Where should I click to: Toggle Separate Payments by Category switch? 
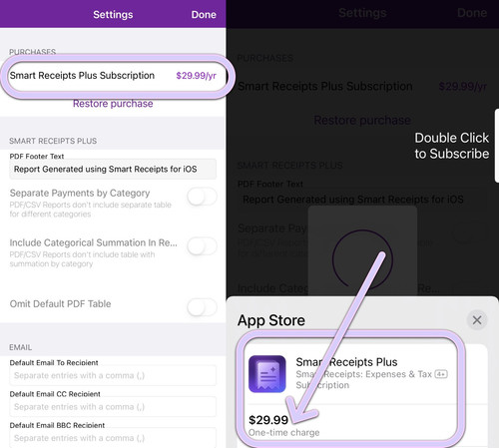(x=202, y=197)
